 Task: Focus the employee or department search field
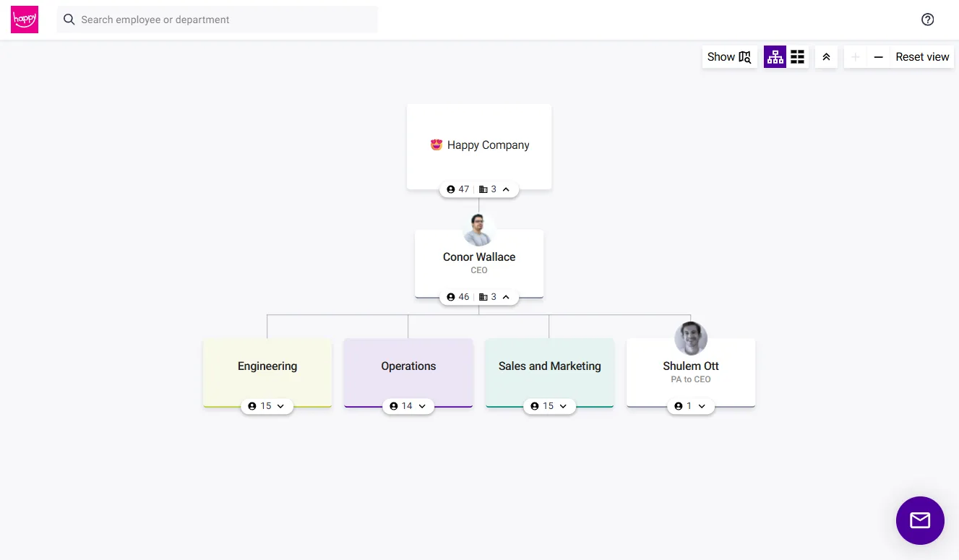[218, 20]
